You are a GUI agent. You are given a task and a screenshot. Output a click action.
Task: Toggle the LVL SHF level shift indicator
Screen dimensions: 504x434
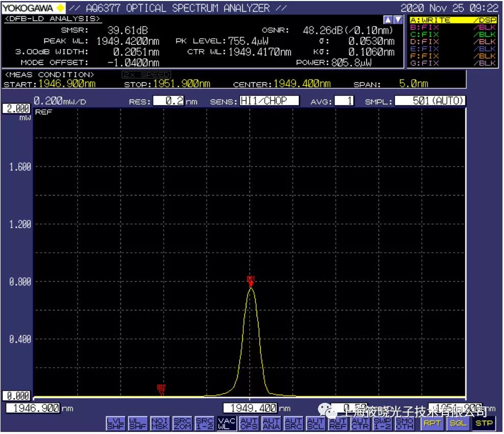coord(115,423)
